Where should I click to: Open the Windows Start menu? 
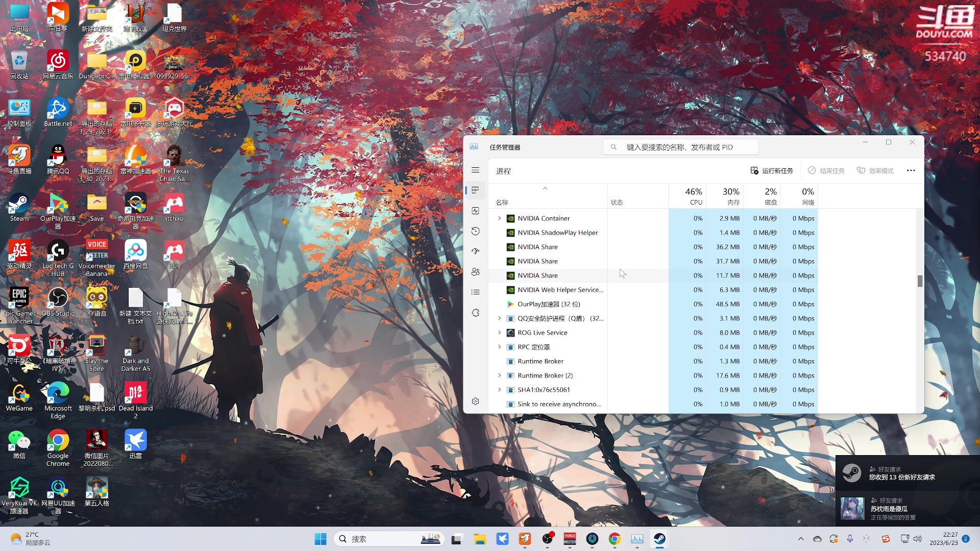click(x=321, y=539)
